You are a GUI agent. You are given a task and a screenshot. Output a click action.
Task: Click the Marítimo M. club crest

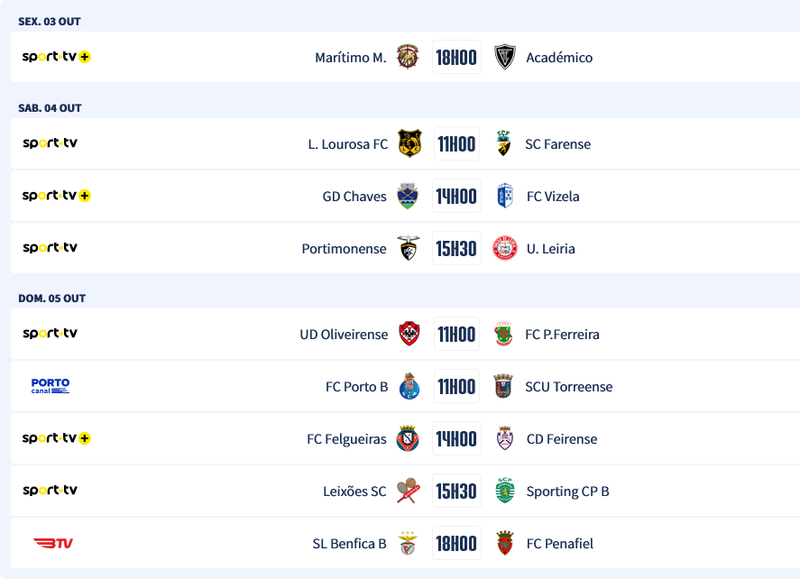407,57
